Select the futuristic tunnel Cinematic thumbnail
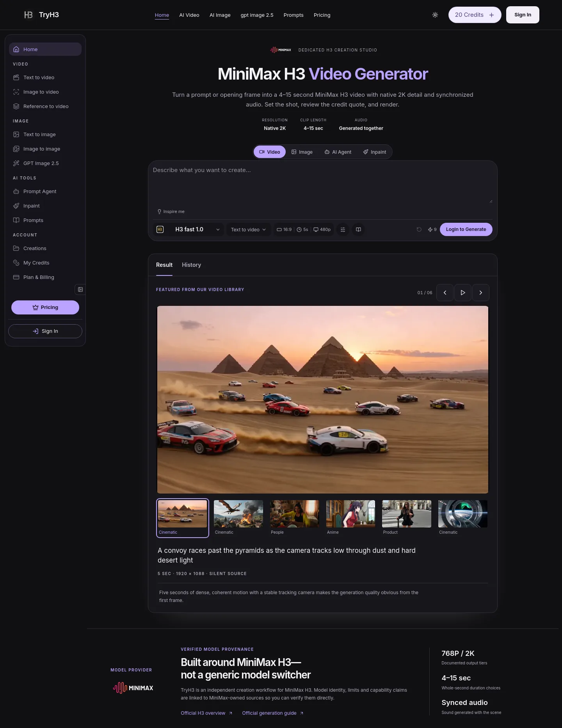 [x=463, y=518]
